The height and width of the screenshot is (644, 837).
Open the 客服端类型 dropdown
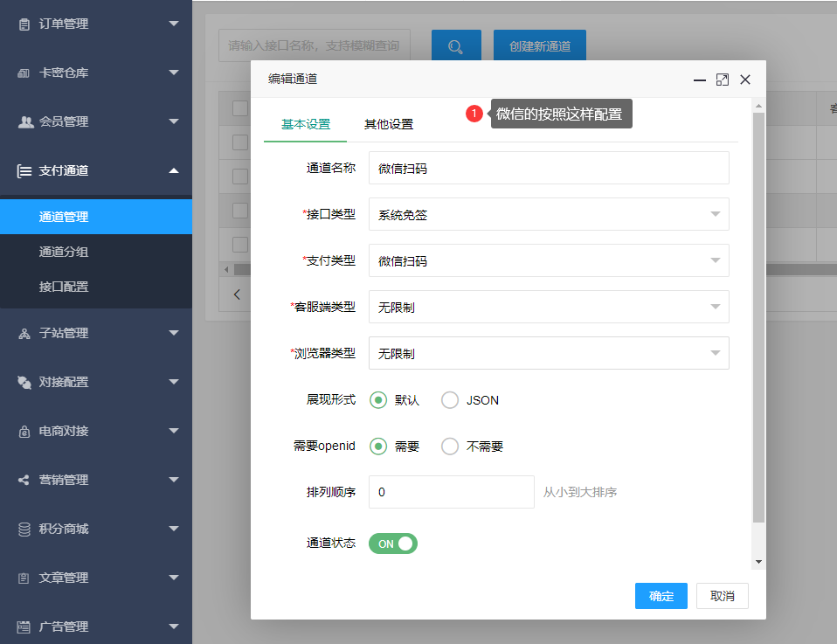pyautogui.click(x=549, y=307)
